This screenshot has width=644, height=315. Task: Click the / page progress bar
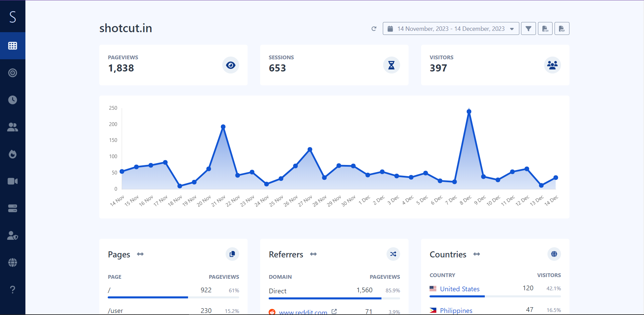tap(173, 297)
